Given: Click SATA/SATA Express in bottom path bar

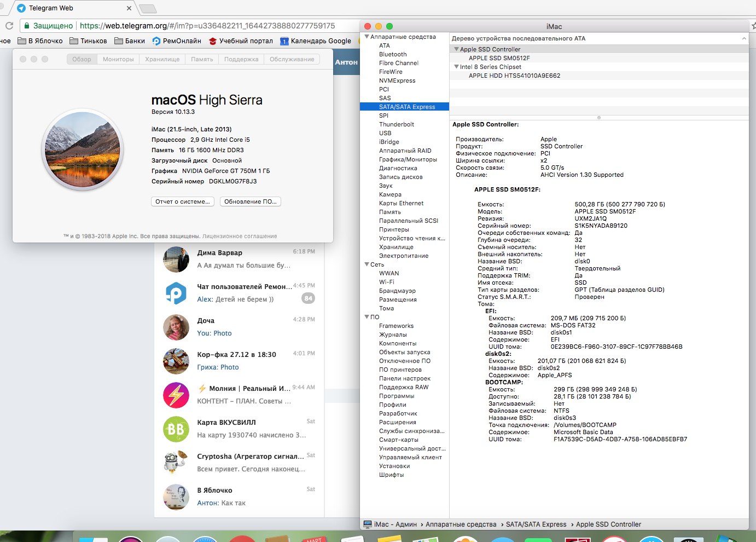Looking at the screenshot, I should (536, 524).
